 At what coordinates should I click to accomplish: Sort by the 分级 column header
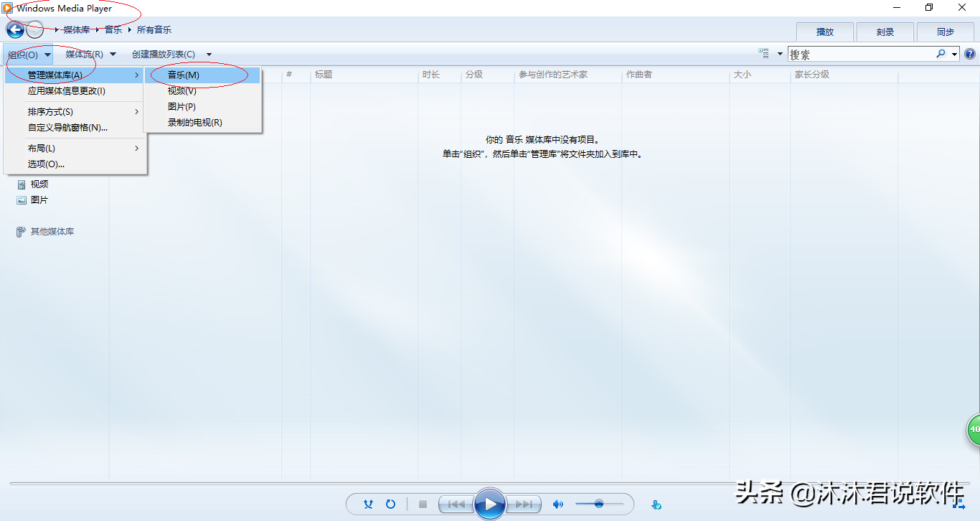tap(488, 75)
